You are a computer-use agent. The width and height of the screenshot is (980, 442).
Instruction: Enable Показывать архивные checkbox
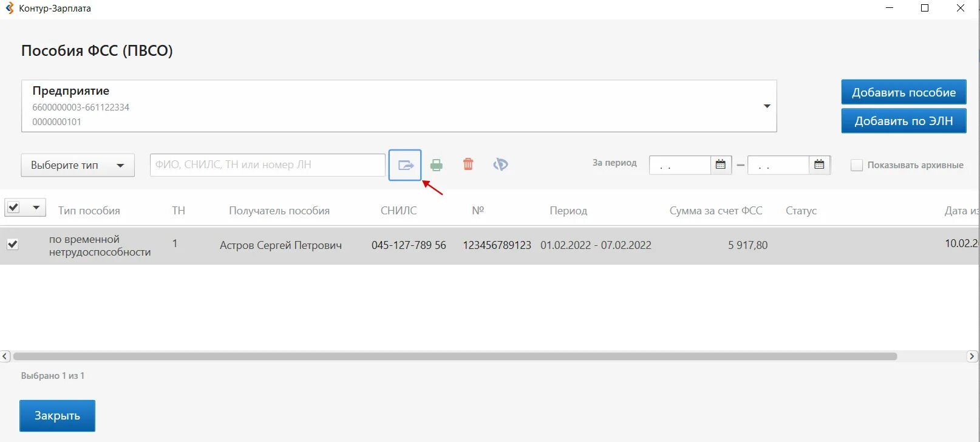[857, 165]
